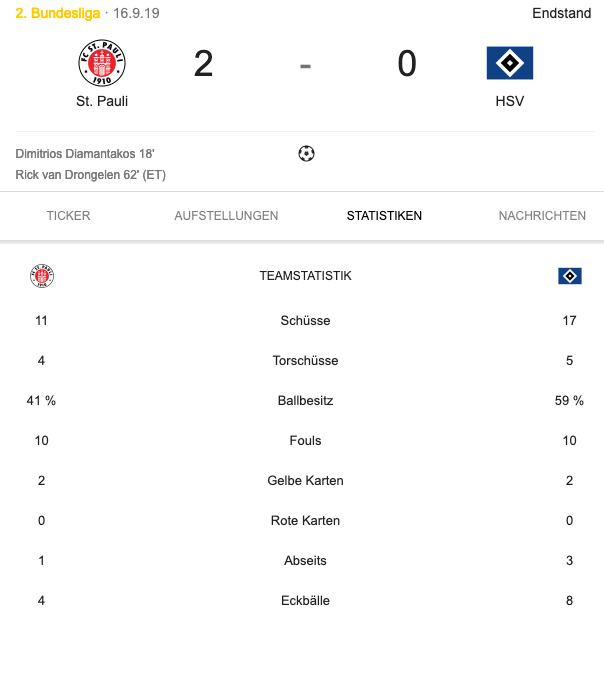Open the Ticker tab
Viewport: 604px width, 673px height.
click(x=69, y=215)
